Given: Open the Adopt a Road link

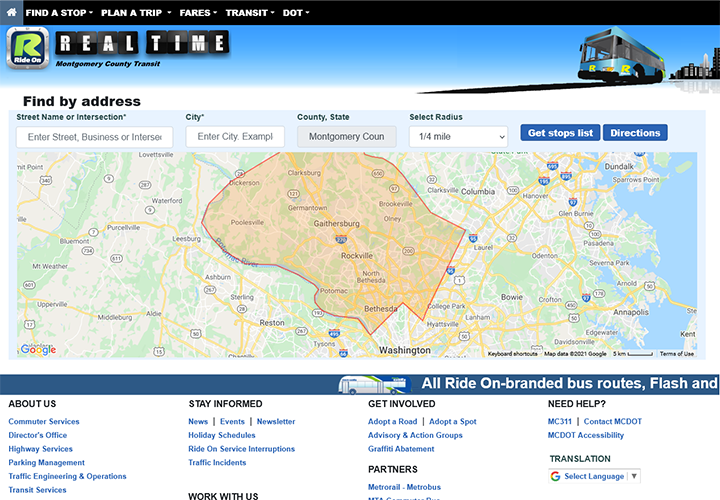Looking at the screenshot, I should pyautogui.click(x=392, y=422).
